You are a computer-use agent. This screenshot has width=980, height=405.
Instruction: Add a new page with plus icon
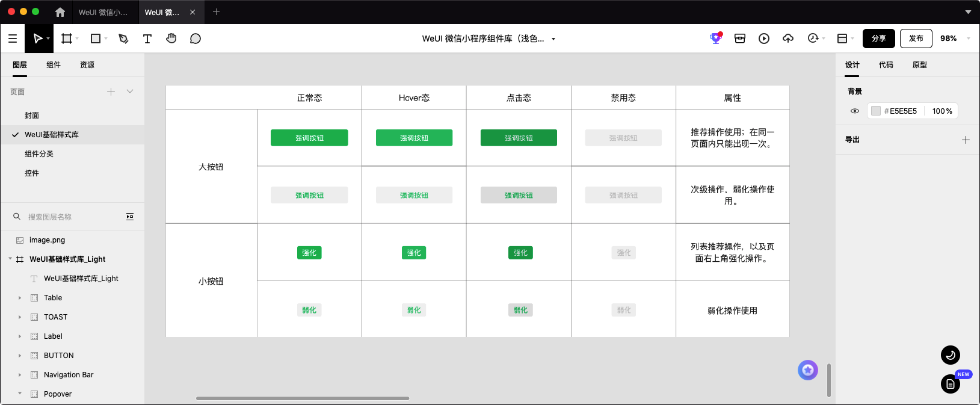111,91
